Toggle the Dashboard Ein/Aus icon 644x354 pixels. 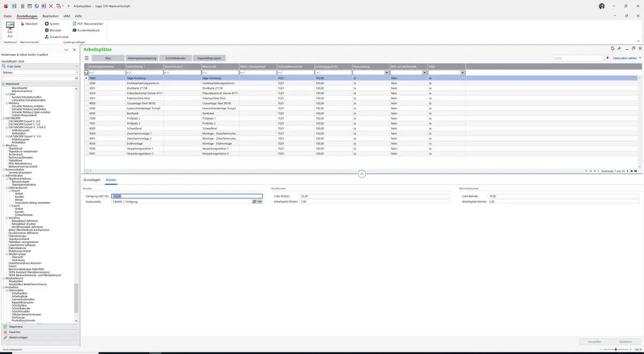(x=10, y=29)
